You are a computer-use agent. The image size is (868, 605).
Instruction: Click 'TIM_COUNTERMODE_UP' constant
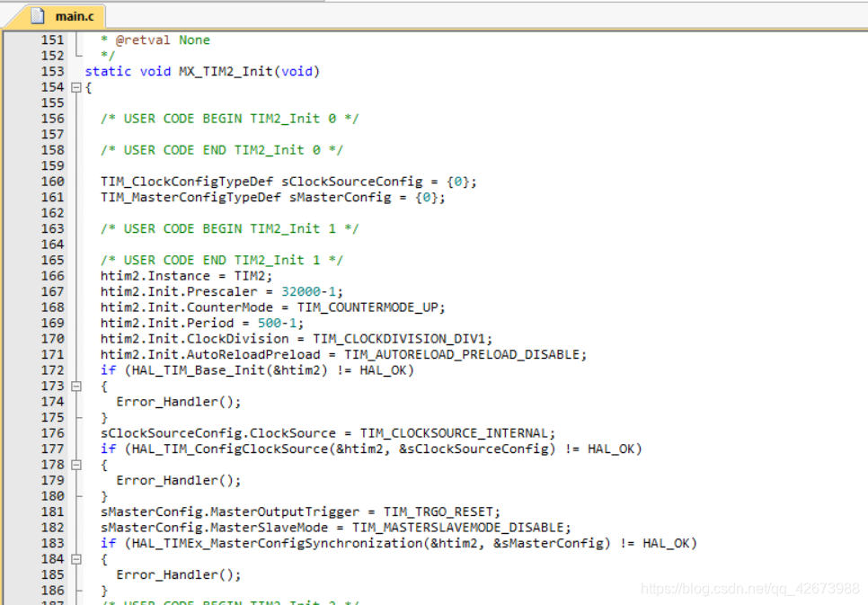pyautogui.click(x=368, y=307)
